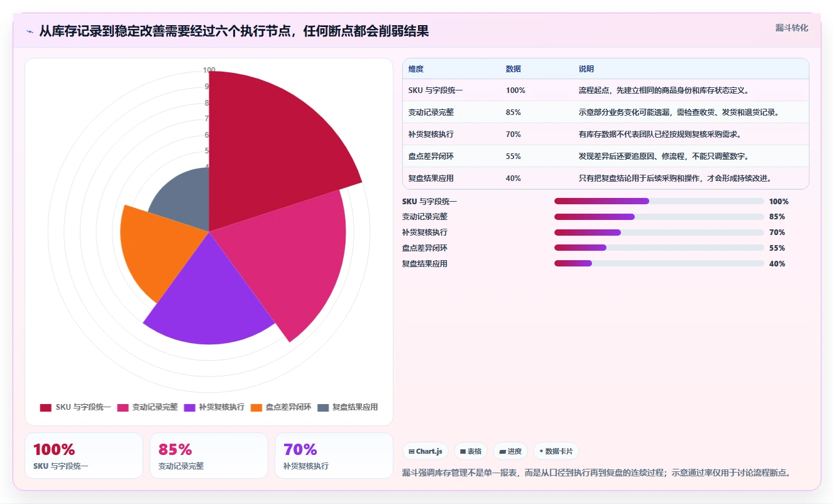Viewport: 834px width, 504px height.
Task: Click the 数据卡片 tag chip
Action: pos(556,451)
